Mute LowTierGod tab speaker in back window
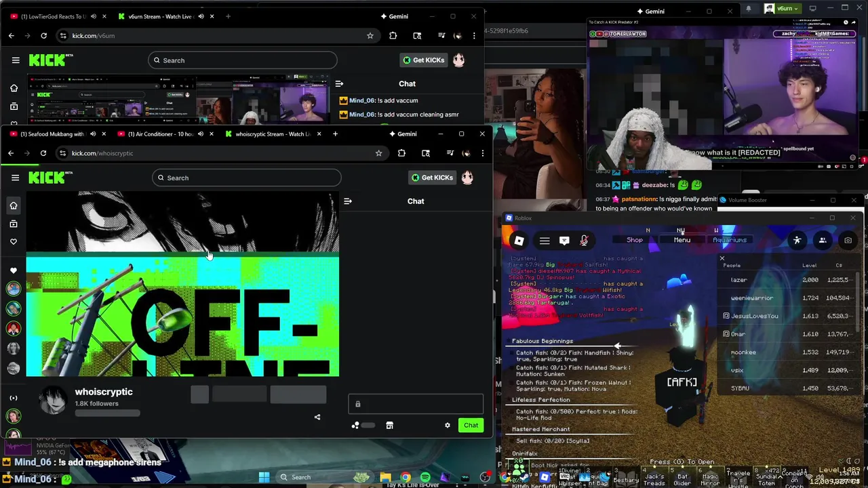This screenshot has width=868, height=488. point(93,16)
